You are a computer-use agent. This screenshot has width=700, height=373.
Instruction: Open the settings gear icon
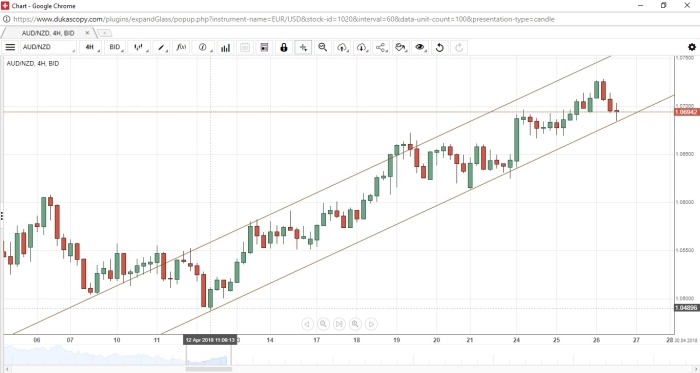coord(692,47)
